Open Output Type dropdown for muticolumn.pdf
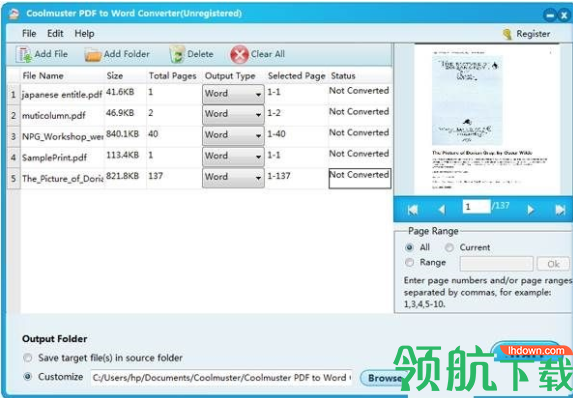The width and height of the screenshot is (573, 398). click(233, 115)
